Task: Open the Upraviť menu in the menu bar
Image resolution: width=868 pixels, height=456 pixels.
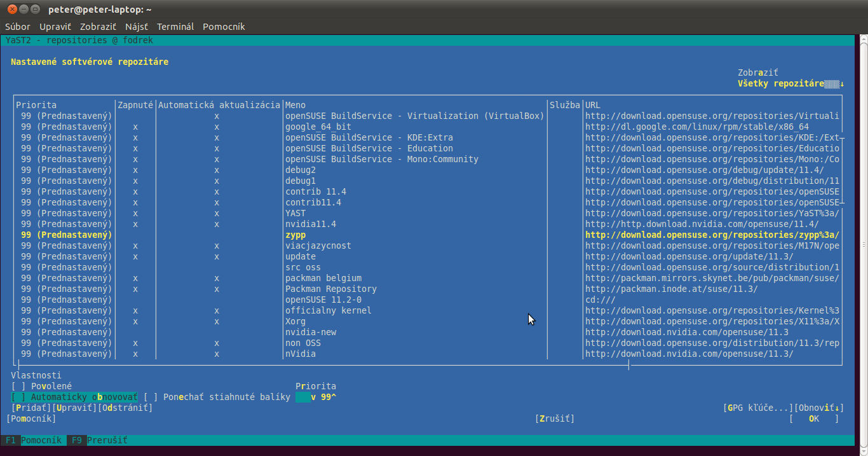Action: pos(55,27)
